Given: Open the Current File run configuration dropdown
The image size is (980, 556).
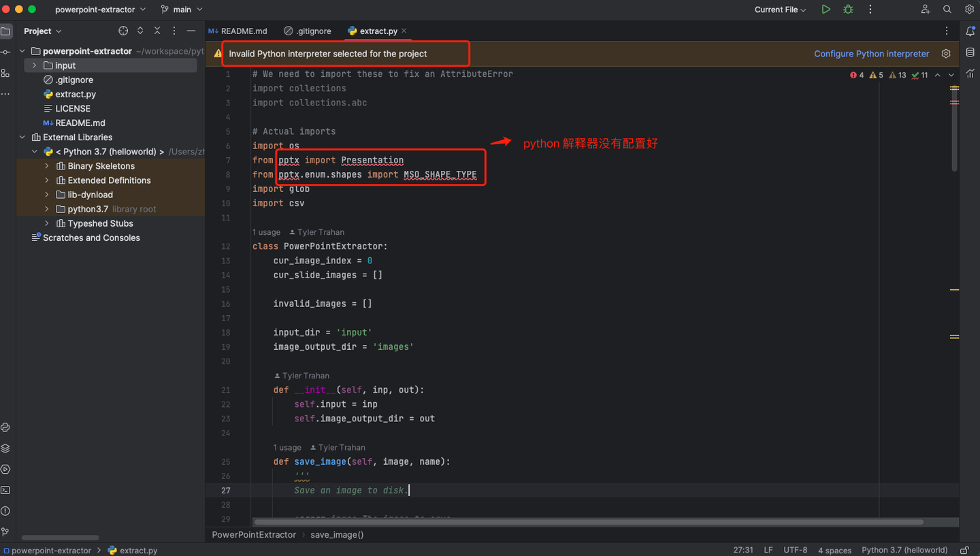Looking at the screenshot, I should pos(779,9).
